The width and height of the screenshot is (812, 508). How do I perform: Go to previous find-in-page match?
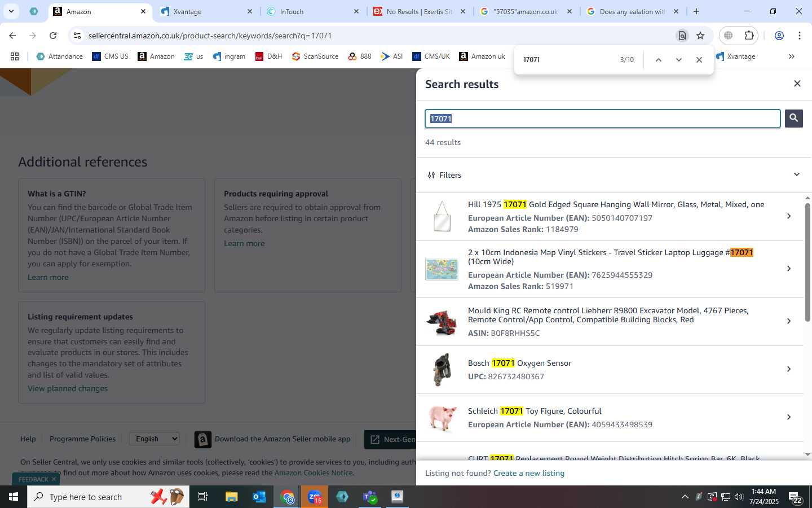point(658,60)
